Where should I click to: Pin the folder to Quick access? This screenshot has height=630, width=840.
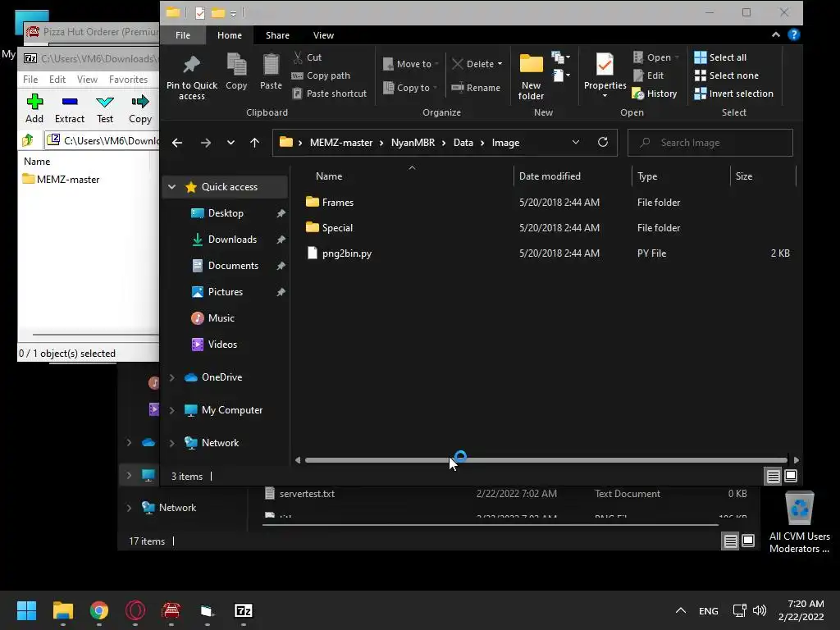(x=191, y=77)
